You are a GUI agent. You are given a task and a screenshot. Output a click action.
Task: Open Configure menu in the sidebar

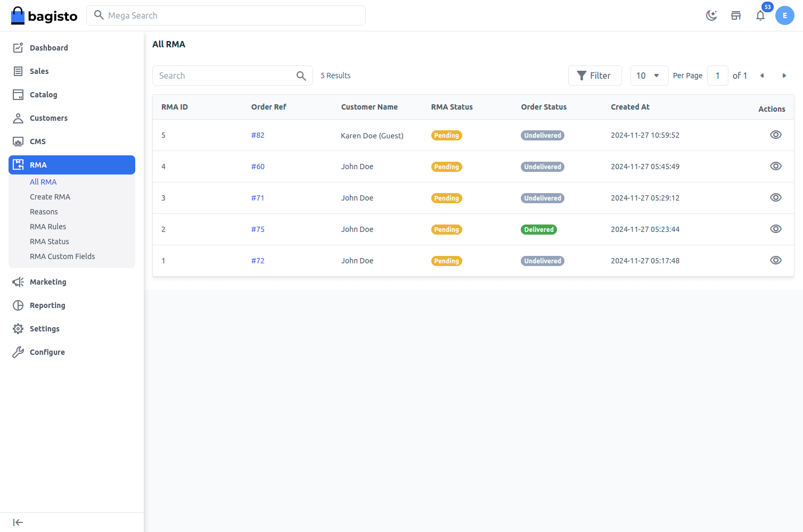point(72,352)
